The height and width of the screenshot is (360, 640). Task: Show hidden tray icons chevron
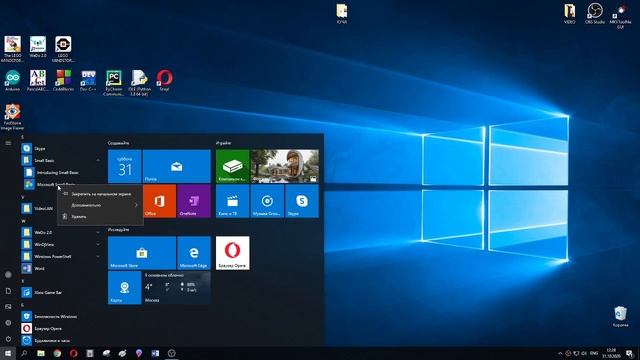coord(560,353)
